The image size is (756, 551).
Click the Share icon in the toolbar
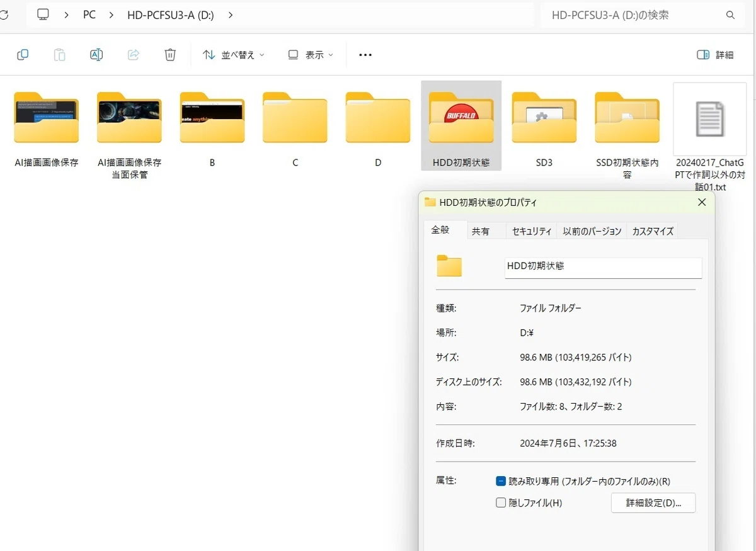point(134,55)
